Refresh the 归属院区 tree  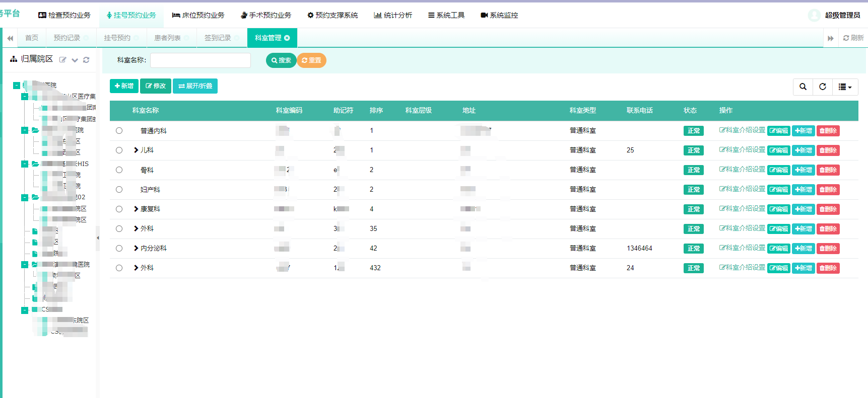coord(86,60)
